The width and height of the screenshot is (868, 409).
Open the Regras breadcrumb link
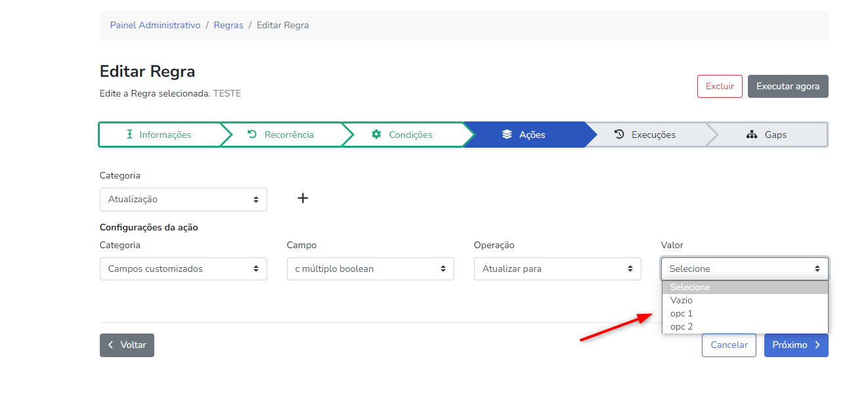pos(228,26)
